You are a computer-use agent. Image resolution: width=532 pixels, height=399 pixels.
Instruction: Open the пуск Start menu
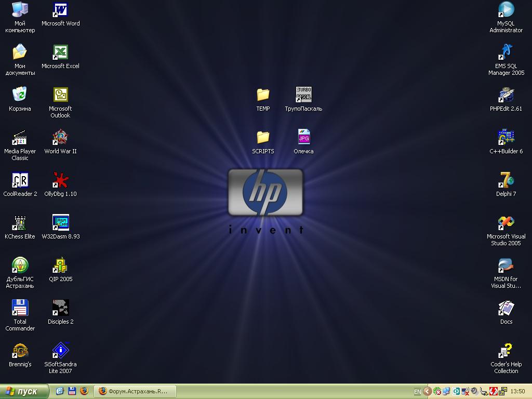(x=24, y=391)
